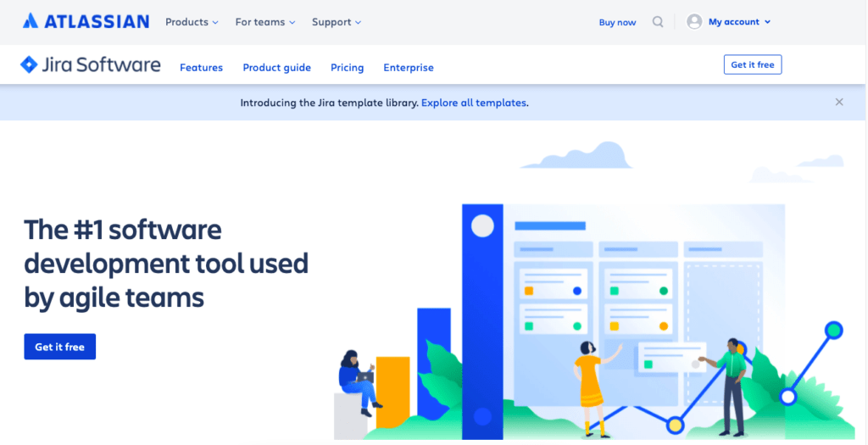The image size is (868, 445).
Task: Open the My account dropdown
Action: 739,22
